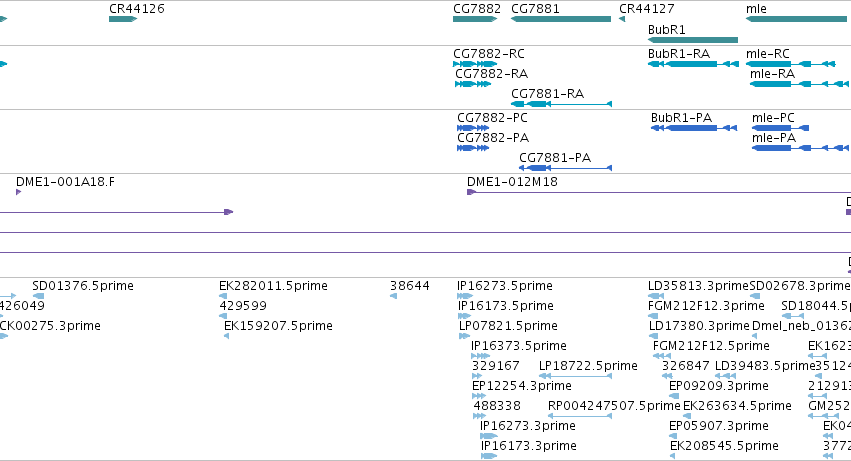
Task: Click the IP16173.5prime EST label
Action: click(506, 306)
